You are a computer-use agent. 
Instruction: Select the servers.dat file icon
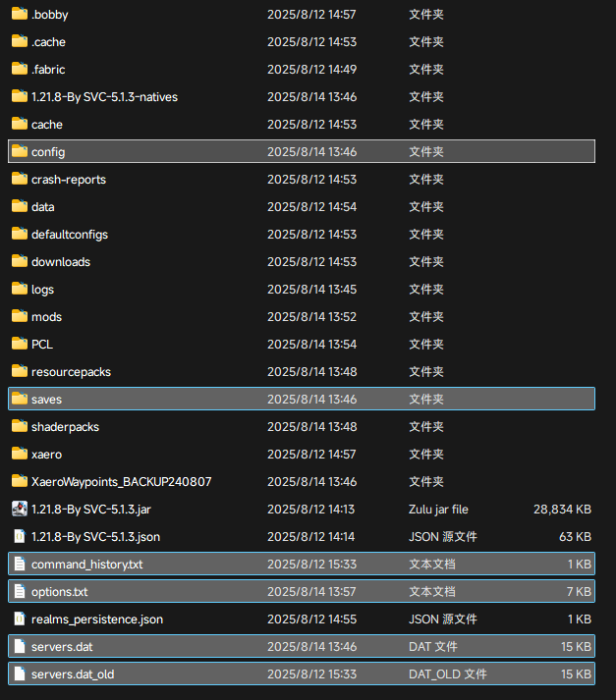coord(20,647)
